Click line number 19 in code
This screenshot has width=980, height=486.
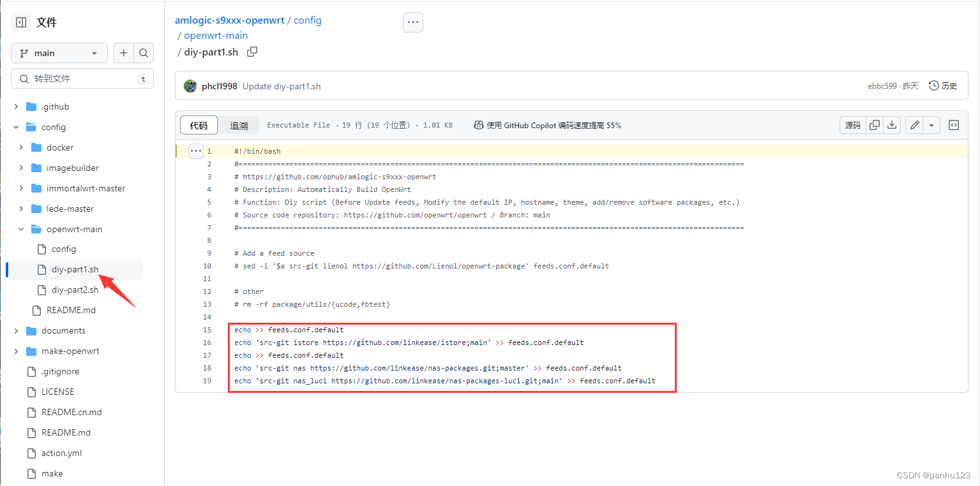coord(207,381)
